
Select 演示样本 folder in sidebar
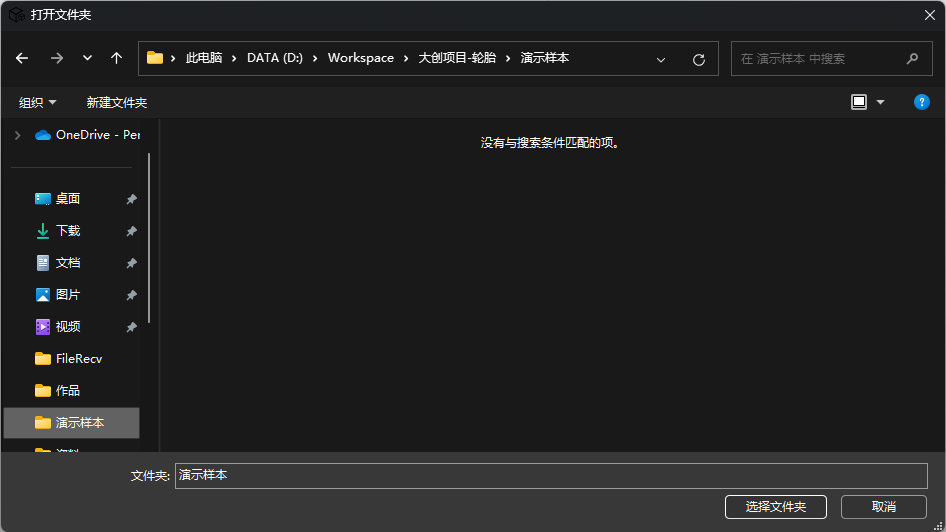[x=71, y=422]
